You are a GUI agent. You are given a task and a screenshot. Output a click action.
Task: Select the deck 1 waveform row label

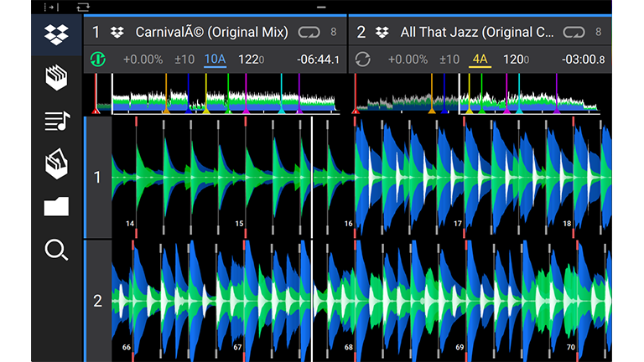click(97, 178)
